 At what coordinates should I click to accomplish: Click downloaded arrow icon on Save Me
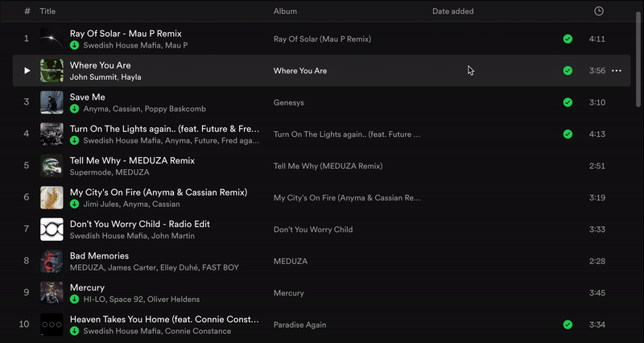75,109
